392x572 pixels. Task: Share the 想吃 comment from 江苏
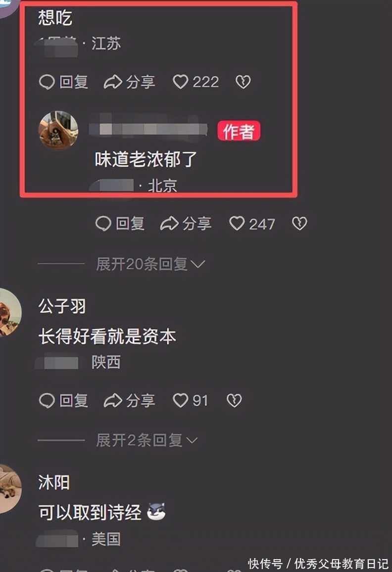click(130, 82)
